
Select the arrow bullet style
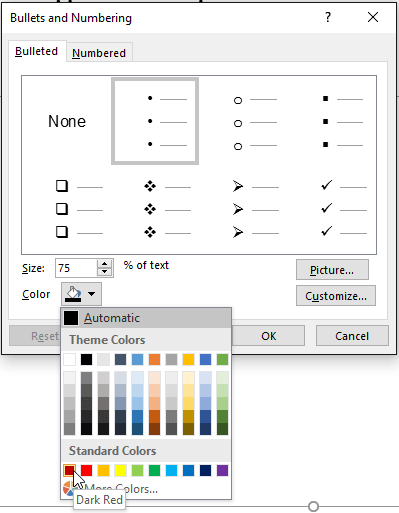(244, 209)
